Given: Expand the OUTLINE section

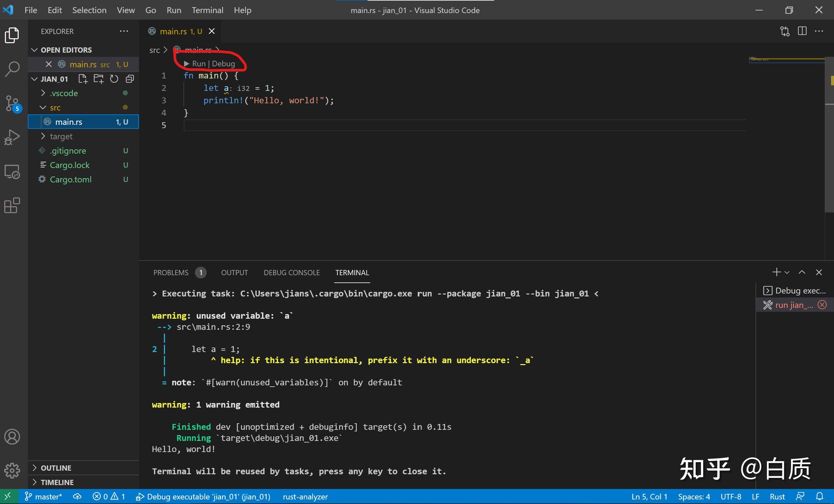Looking at the screenshot, I should 56,468.
